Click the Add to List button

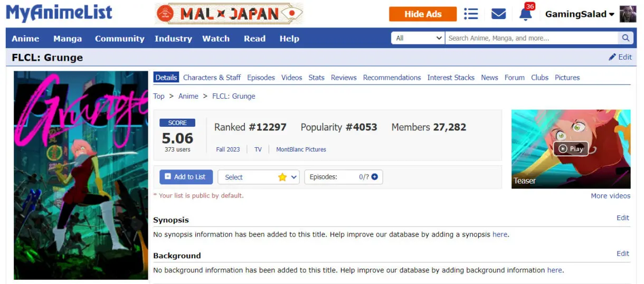click(x=186, y=177)
